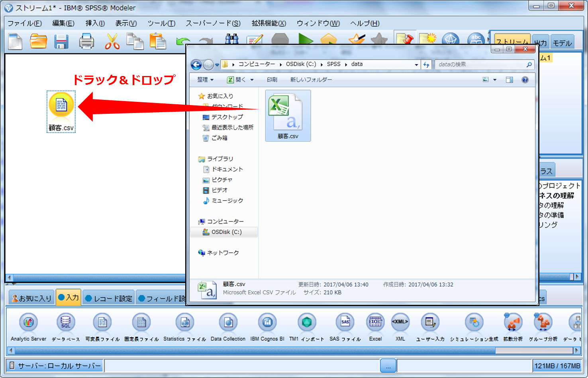Select the データベース SQL node
588x378 pixels.
[x=66, y=327]
